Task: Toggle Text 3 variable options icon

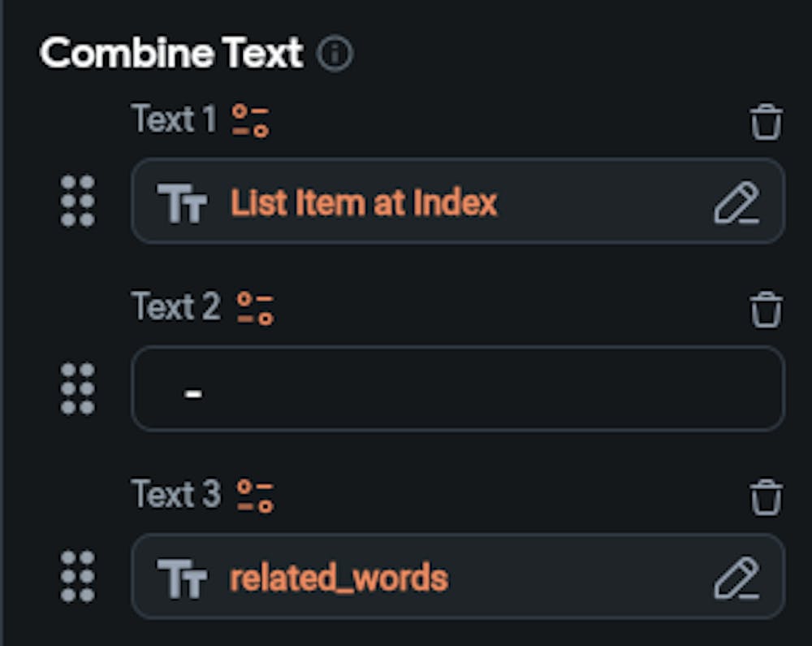Action: coord(255,496)
